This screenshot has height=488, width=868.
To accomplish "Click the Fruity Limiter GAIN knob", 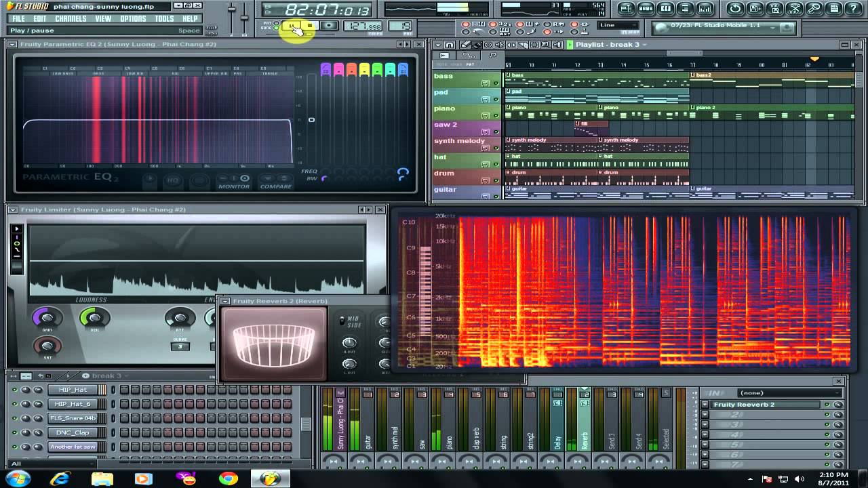I will pos(47,318).
